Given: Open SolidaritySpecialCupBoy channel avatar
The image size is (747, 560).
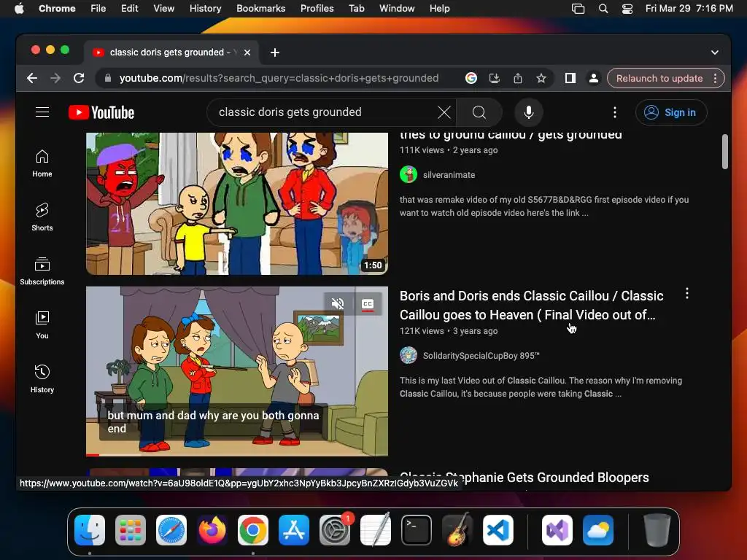Looking at the screenshot, I should coord(409,356).
